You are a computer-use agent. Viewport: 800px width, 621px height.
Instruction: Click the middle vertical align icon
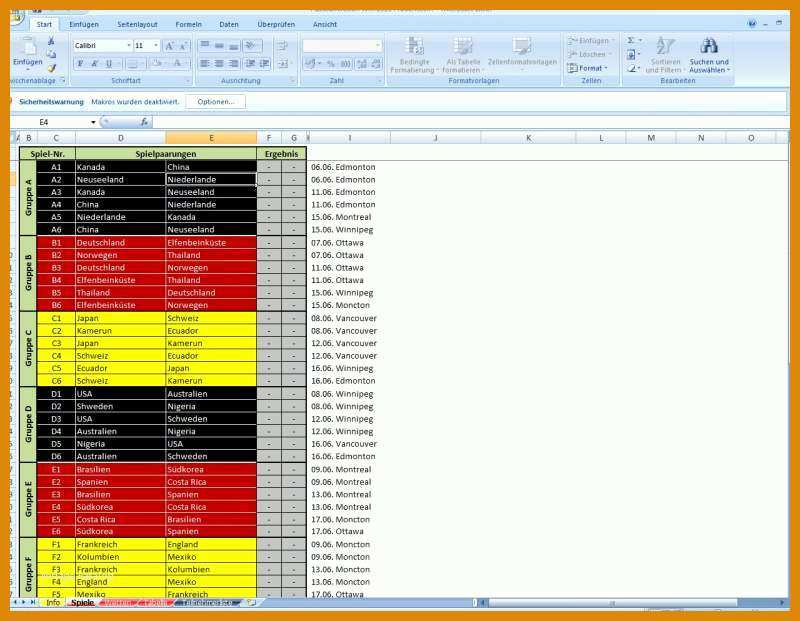point(219,46)
